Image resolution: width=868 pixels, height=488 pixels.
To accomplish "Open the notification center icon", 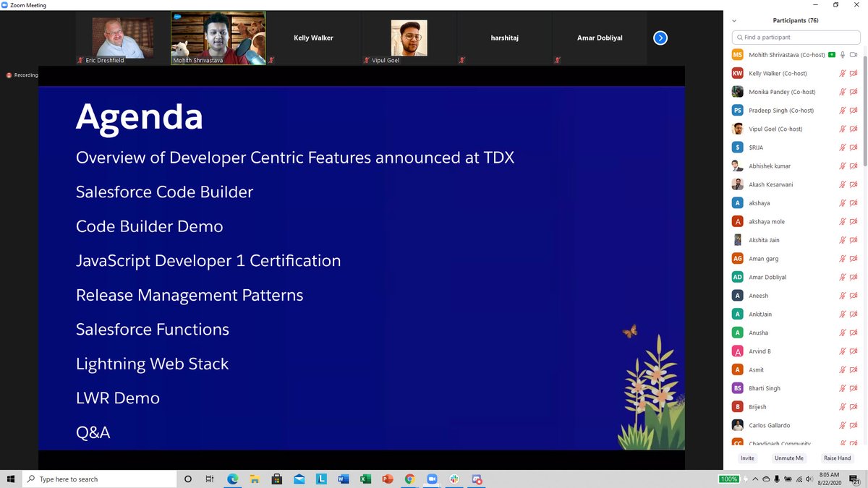I will click(x=854, y=479).
